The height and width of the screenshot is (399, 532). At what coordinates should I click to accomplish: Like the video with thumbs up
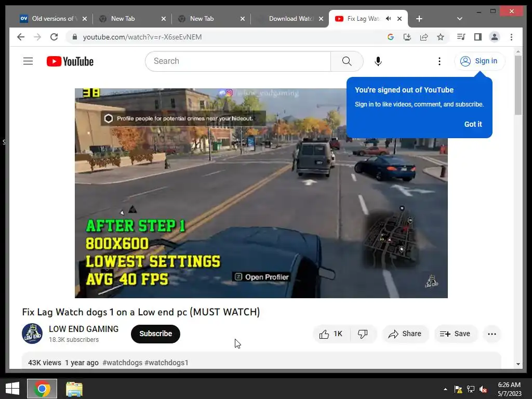pos(331,334)
